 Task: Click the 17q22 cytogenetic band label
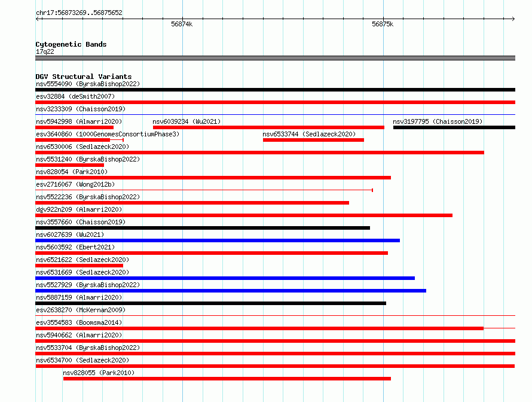click(45, 51)
